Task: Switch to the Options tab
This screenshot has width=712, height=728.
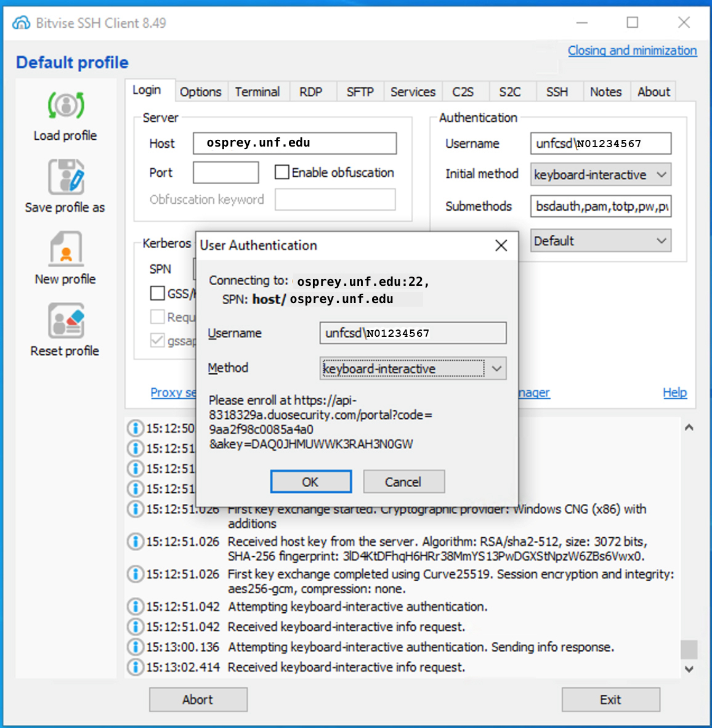Action: (201, 92)
